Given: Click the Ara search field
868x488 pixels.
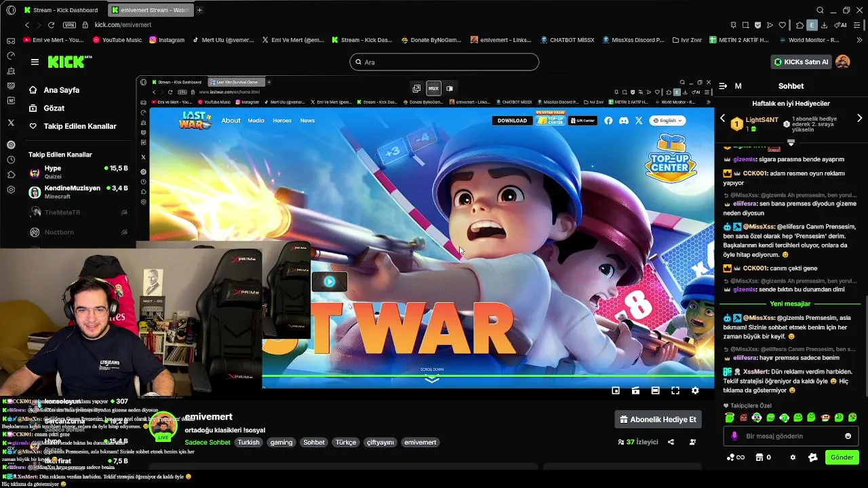Looking at the screenshot, I should click(x=444, y=62).
